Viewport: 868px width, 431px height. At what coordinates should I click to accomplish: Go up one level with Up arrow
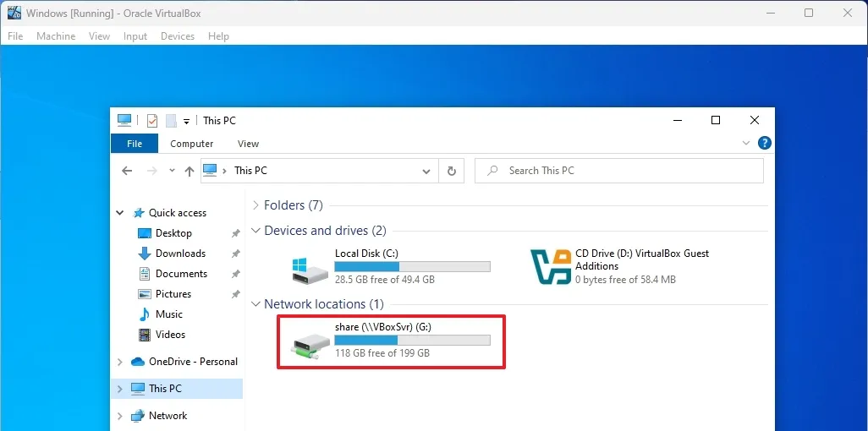click(190, 171)
